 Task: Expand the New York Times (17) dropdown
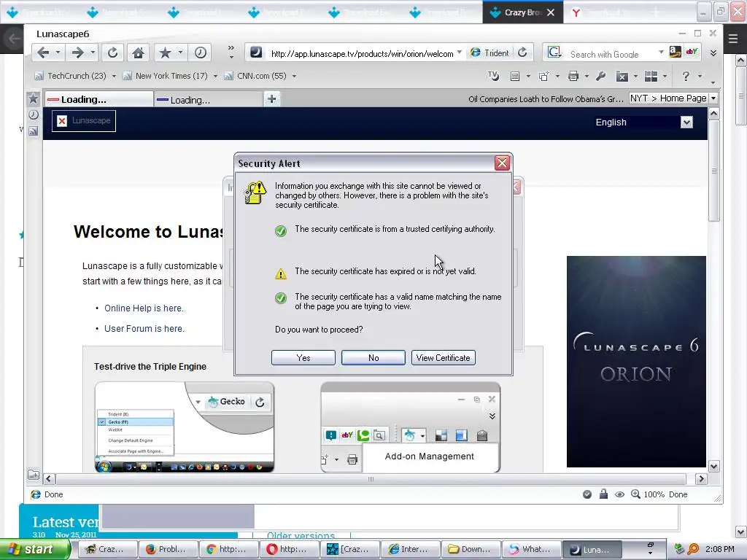215,76
